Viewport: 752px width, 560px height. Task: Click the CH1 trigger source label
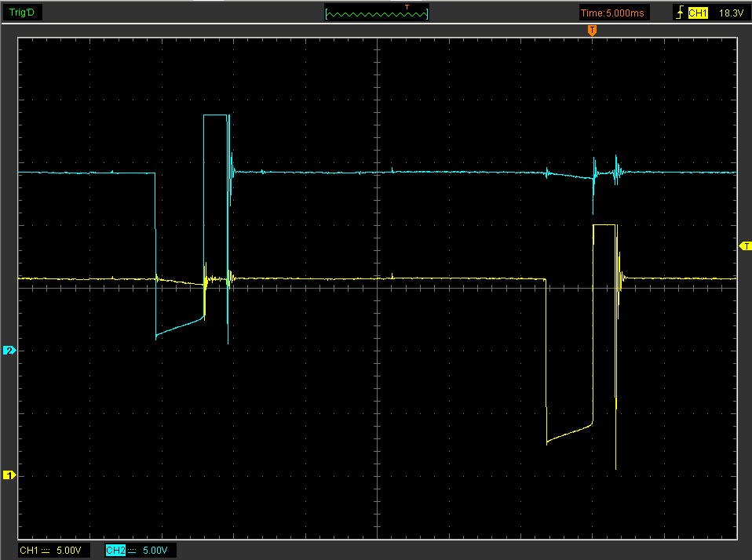[698, 13]
